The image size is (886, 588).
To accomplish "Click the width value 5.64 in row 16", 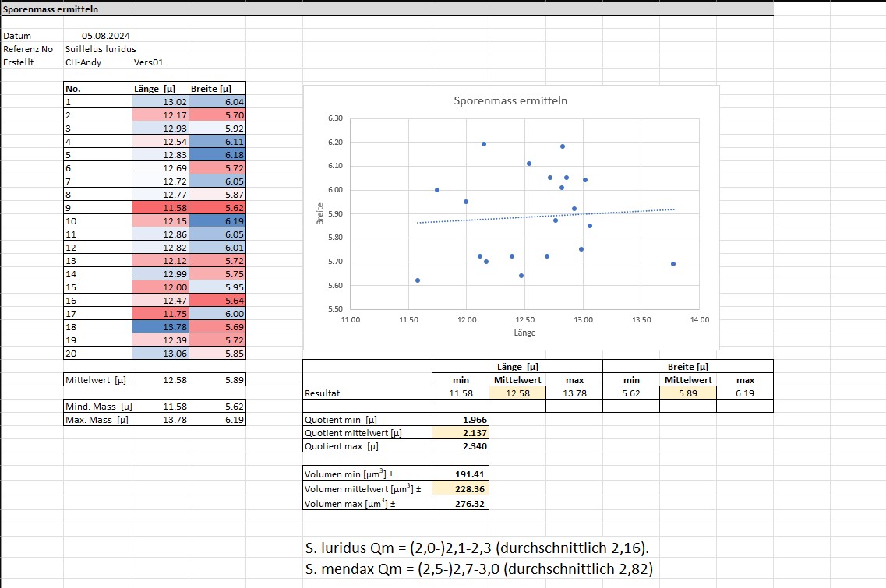I will click(217, 301).
